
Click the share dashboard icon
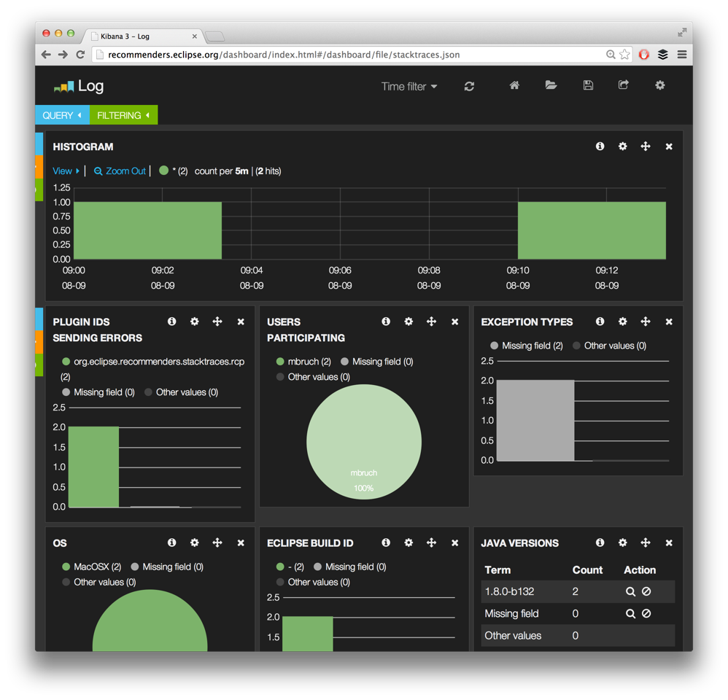pos(623,85)
